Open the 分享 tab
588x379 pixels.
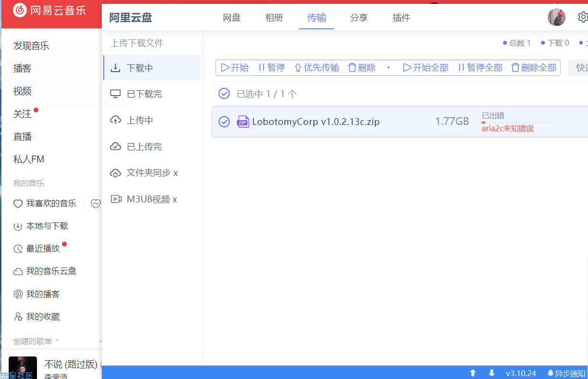359,18
